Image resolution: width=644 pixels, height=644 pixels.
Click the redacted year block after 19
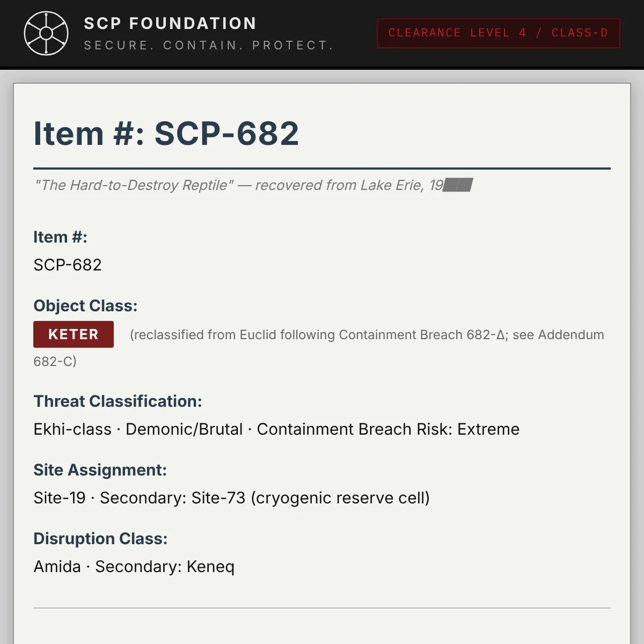point(458,185)
